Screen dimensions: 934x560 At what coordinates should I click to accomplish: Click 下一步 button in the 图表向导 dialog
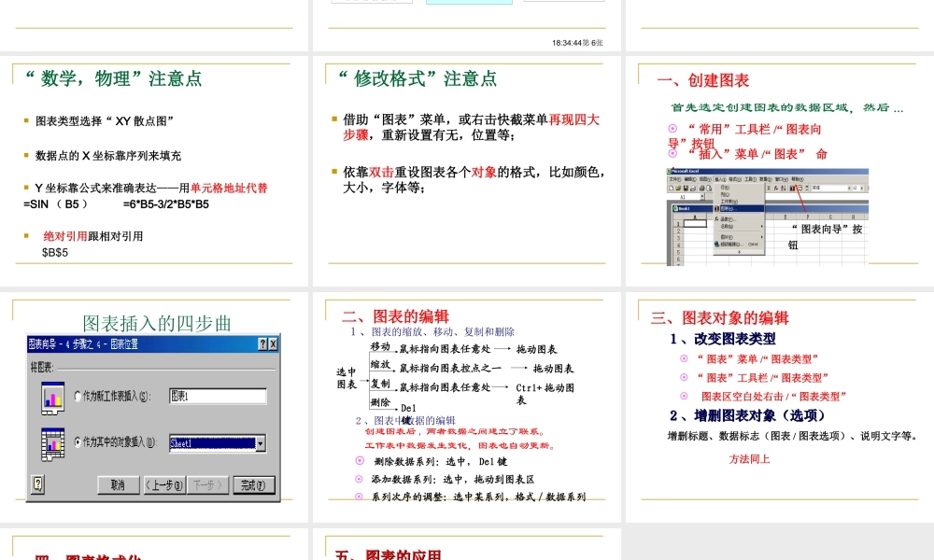(x=207, y=485)
